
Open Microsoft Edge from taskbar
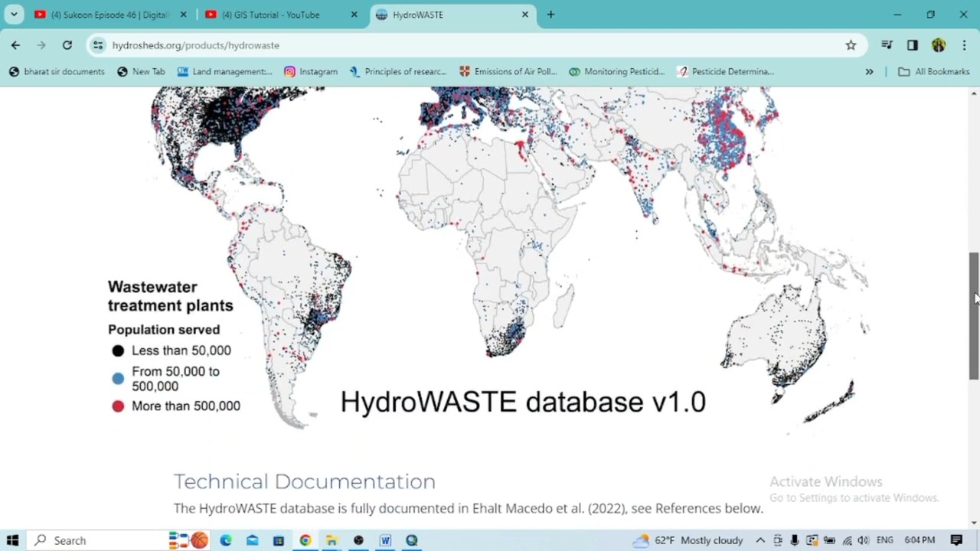(x=226, y=540)
